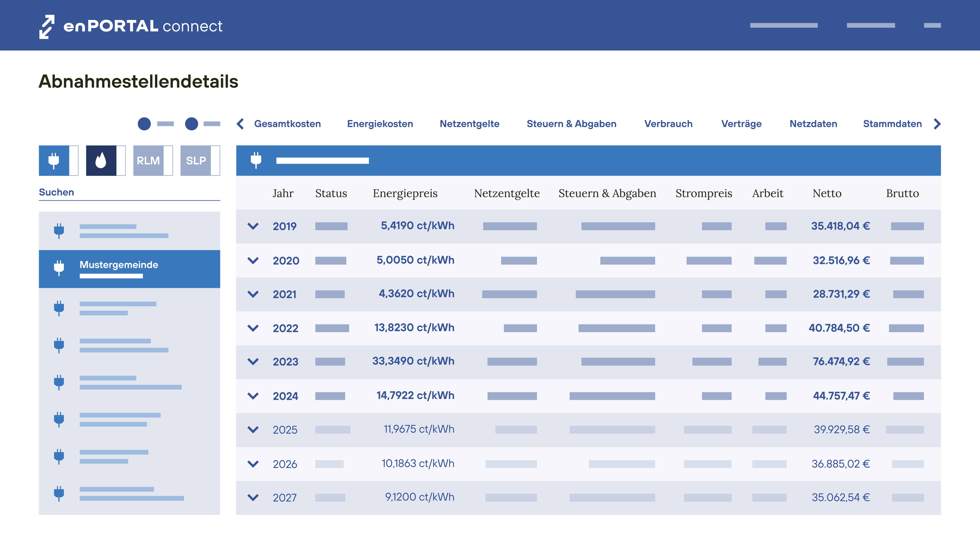Image resolution: width=980 pixels, height=550 pixels.
Task: Select the second round dot option
Action: click(191, 124)
